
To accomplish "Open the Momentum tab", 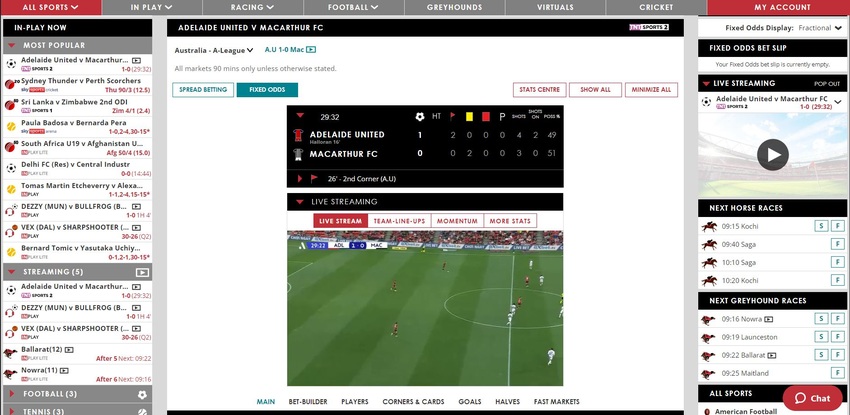I will [458, 221].
